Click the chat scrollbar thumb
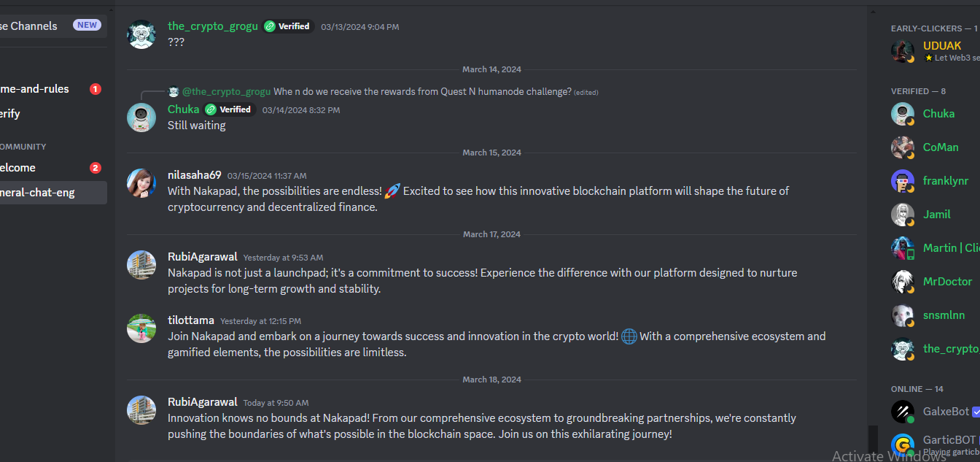The image size is (980, 462). point(873,439)
